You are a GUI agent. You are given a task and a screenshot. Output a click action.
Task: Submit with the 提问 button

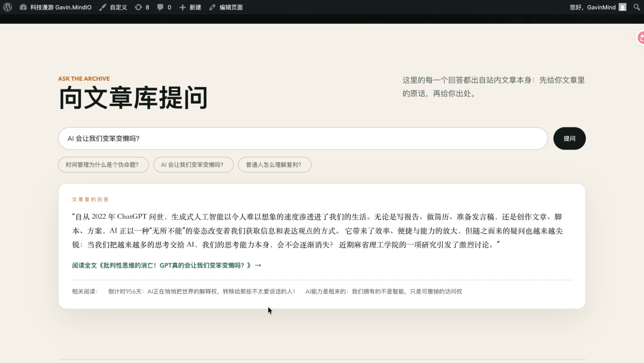(569, 138)
